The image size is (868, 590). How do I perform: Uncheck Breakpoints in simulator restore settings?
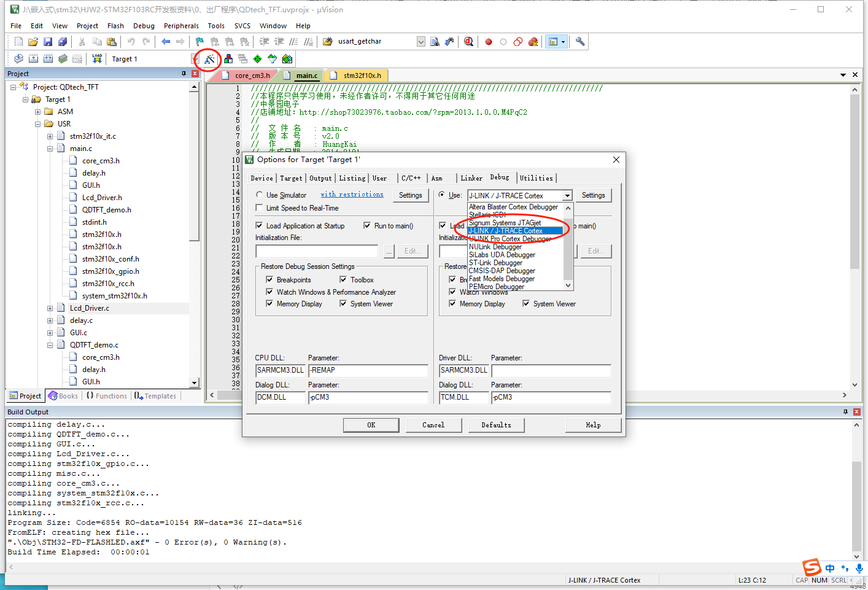pos(269,279)
